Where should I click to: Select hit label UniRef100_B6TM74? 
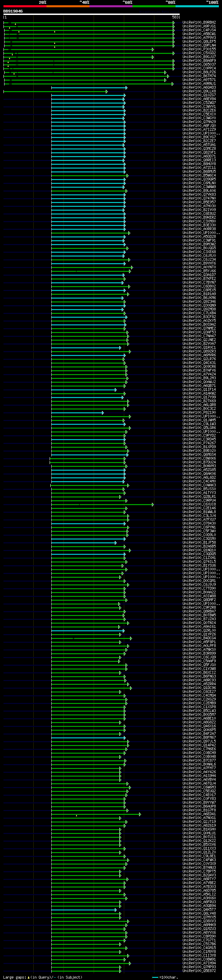click(x=199, y=76)
